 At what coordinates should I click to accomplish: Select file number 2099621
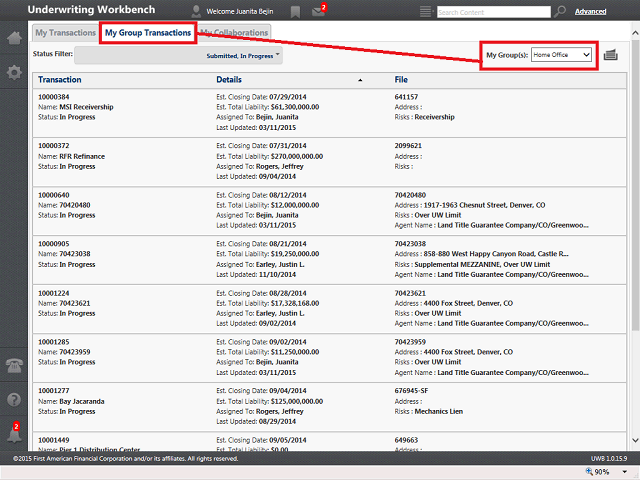coord(408,146)
